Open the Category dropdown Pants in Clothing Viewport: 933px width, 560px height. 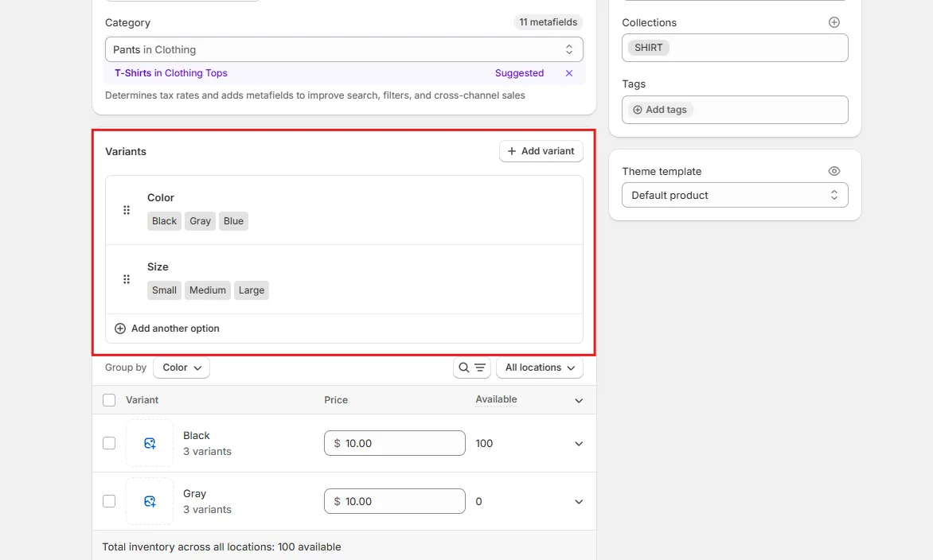(x=344, y=49)
